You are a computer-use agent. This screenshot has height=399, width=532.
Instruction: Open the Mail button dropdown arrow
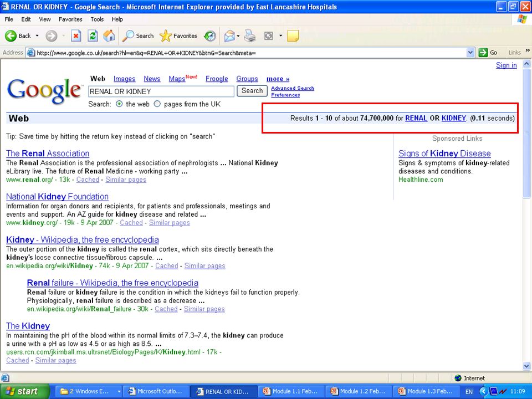click(238, 35)
